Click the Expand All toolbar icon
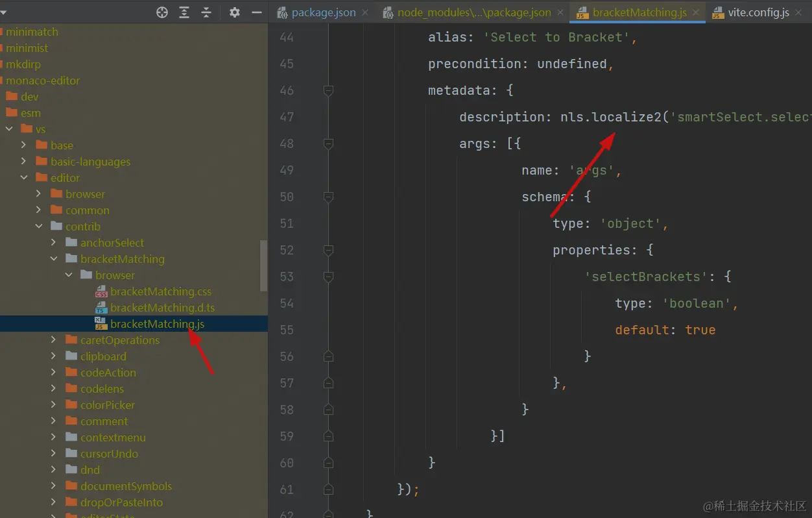The width and height of the screenshot is (812, 518). (x=184, y=12)
